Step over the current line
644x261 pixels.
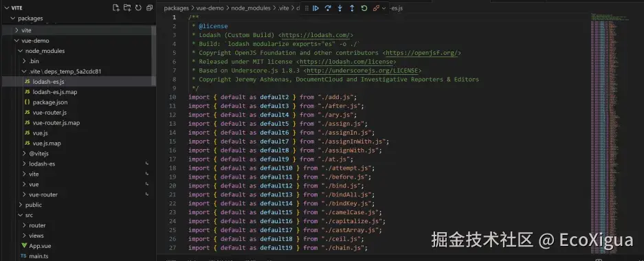coord(328,8)
